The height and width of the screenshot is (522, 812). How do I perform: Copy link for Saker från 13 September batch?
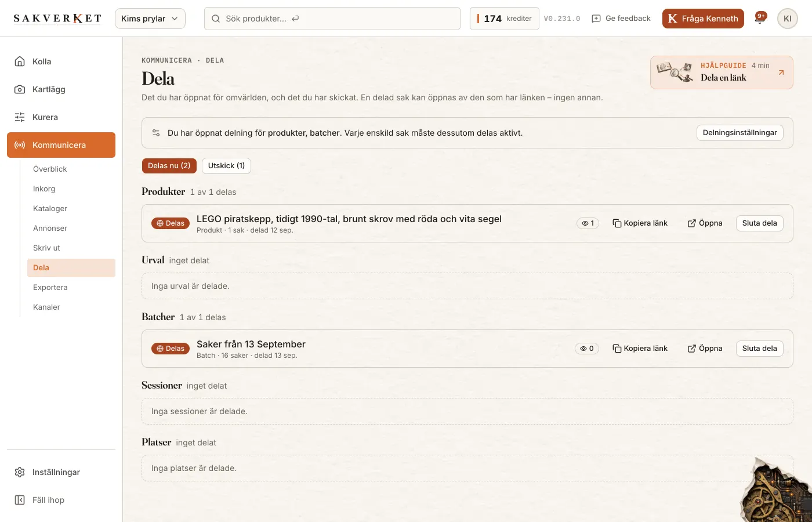click(x=640, y=349)
